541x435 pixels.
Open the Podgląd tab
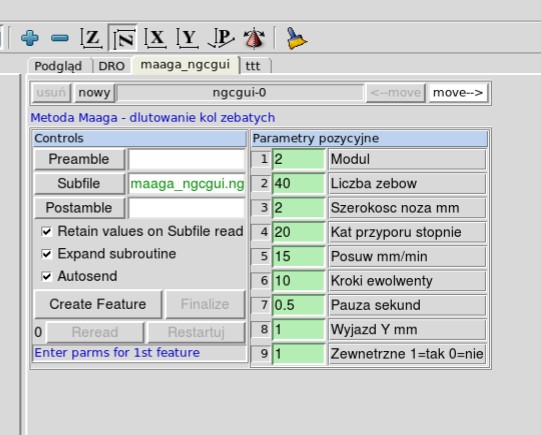pyautogui.click(x=58, y=66)
